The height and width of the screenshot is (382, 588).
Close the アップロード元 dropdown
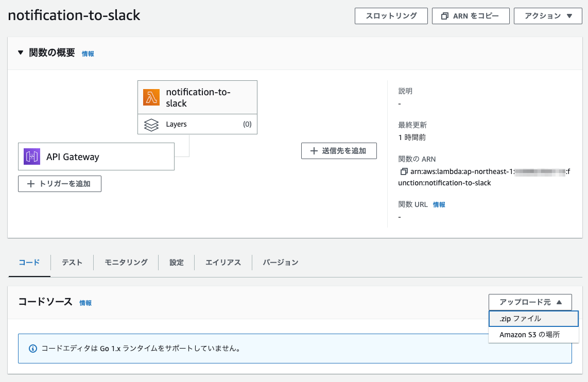tap(530, 303)
